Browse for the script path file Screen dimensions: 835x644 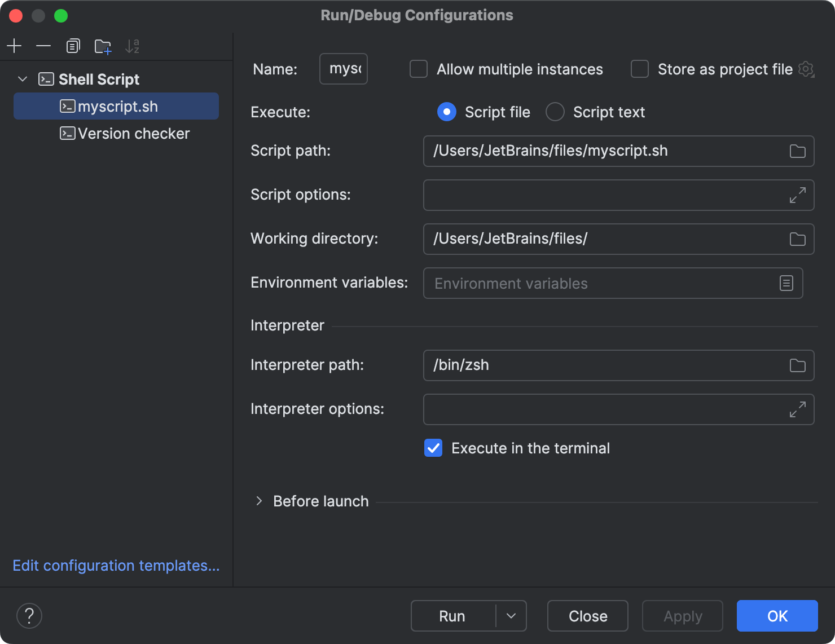tap(797, 151)
